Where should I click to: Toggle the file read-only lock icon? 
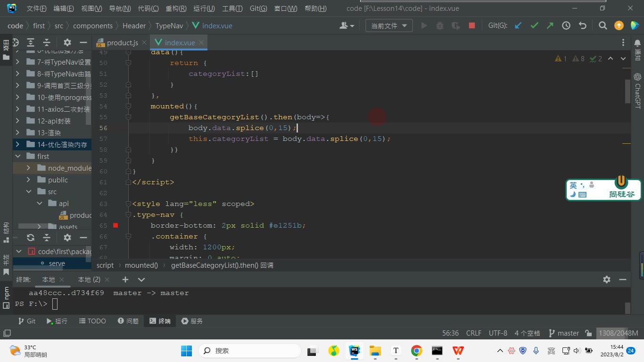click(x=588, y=333)
